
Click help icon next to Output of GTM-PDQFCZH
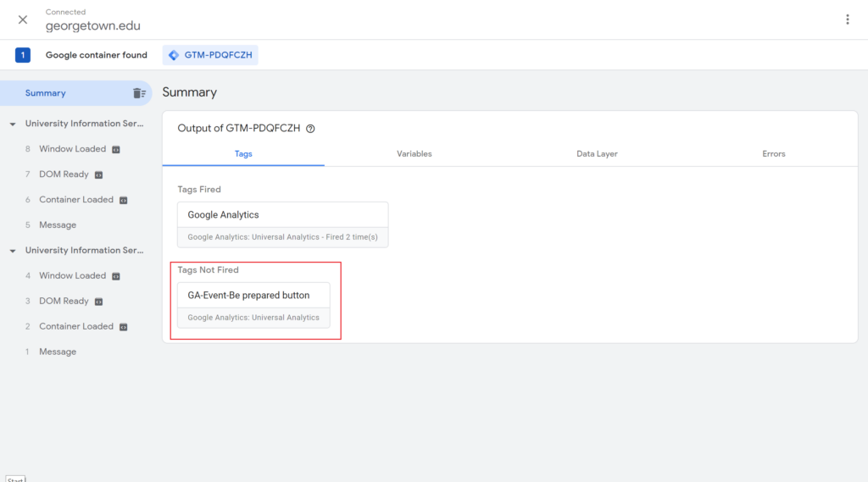310,129
